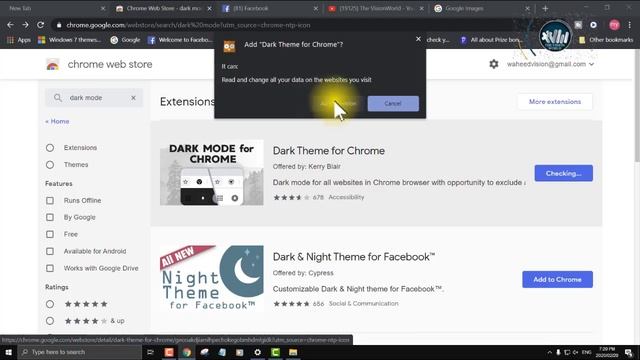640x360 pixels.
Task: Open the Google bookmark
Action: (125, 40)
